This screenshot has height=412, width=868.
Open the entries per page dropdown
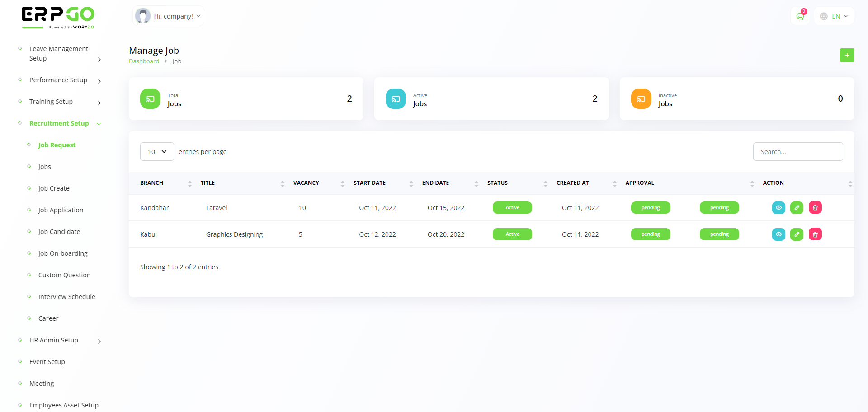[x=157, y=152]
